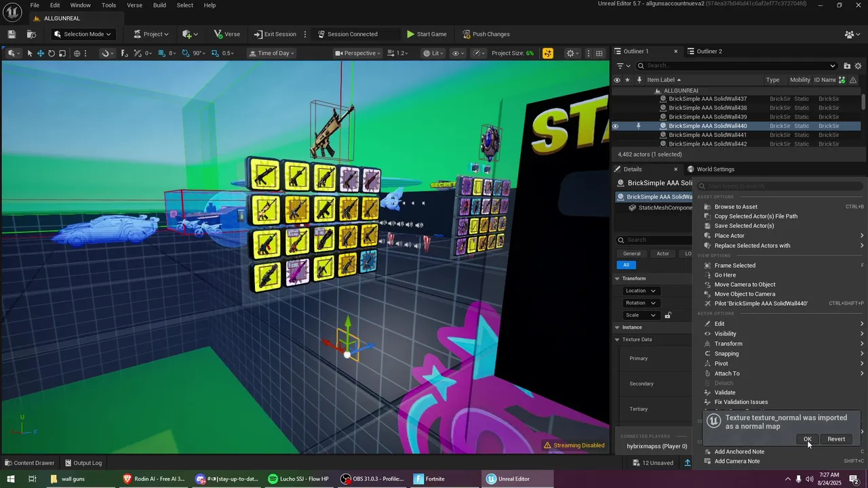Open Selection Mode dropdown
This screenshot has width=868, height=488.
pos(82,34)
